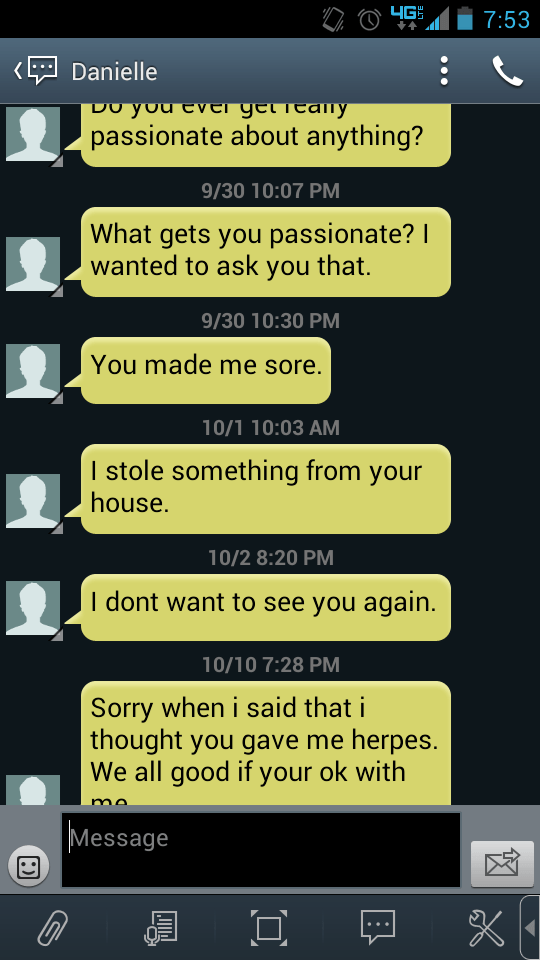The width and height of the screenshot is (540, 960).
Task: Open the speech bubble tool in bottom bar
Action: point(378,927)
